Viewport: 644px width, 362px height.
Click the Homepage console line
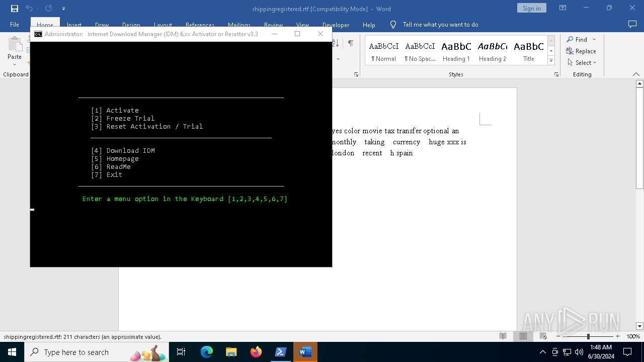point(115,158)
